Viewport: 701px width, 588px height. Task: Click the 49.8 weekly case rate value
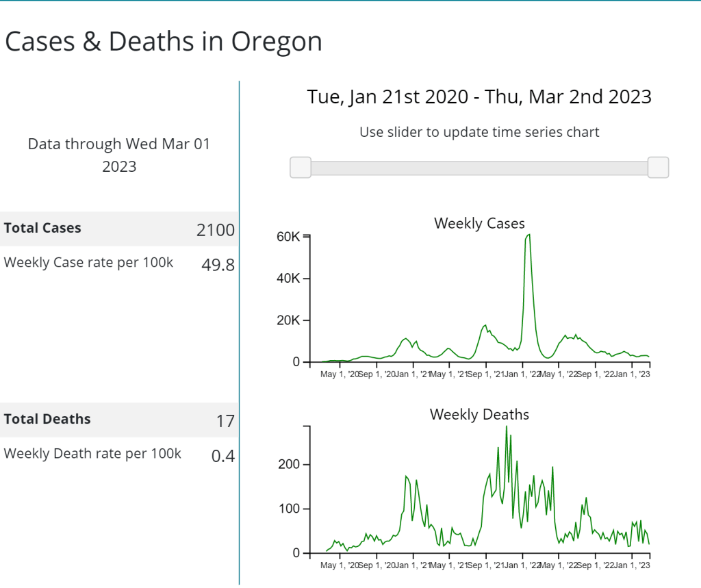tap(218, 265)
